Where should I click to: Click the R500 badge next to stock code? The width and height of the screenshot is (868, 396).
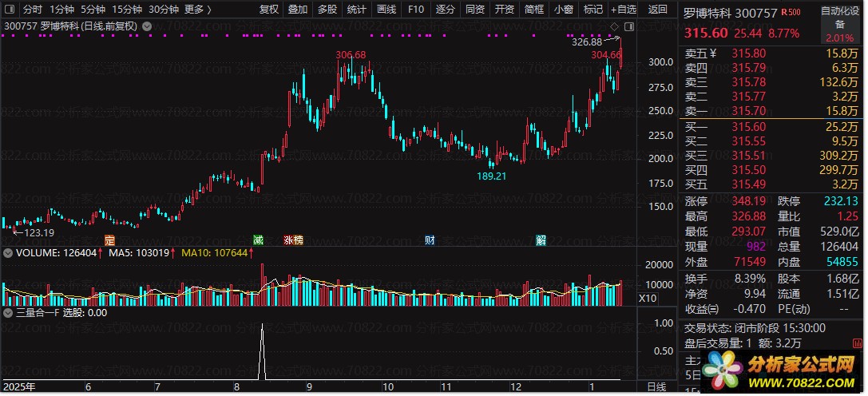(x=791, y=13)
